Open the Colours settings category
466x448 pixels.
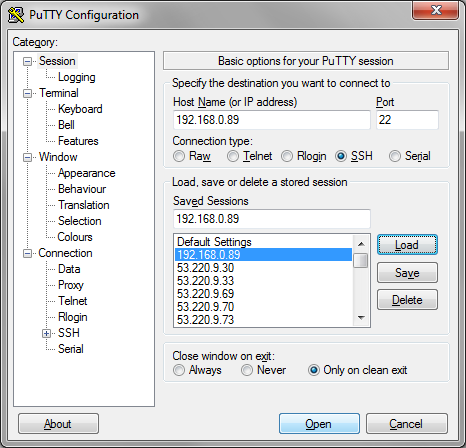point(75,237)
